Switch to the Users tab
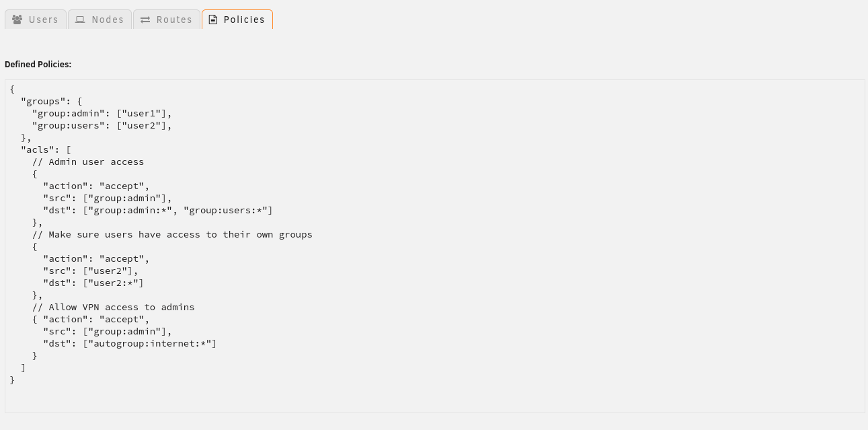The height and width of the screenshot is (430, 868). click(x=36, y=20)
